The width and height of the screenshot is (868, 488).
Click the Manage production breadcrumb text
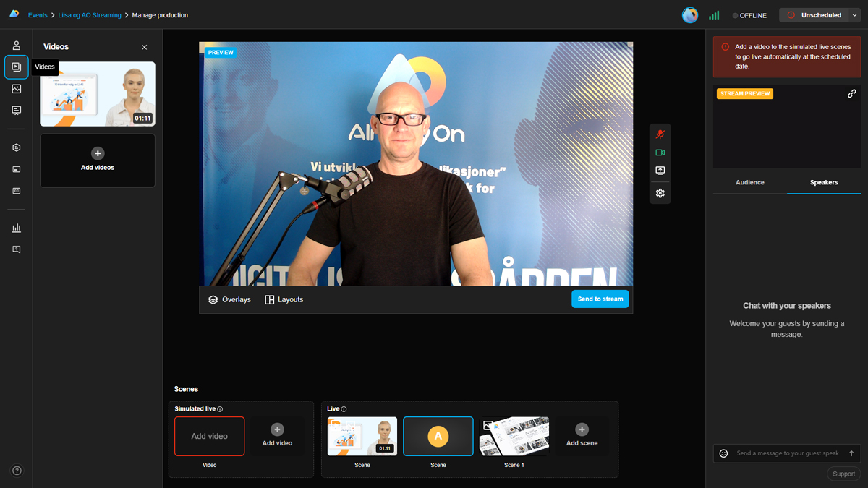tap(160, 15)
